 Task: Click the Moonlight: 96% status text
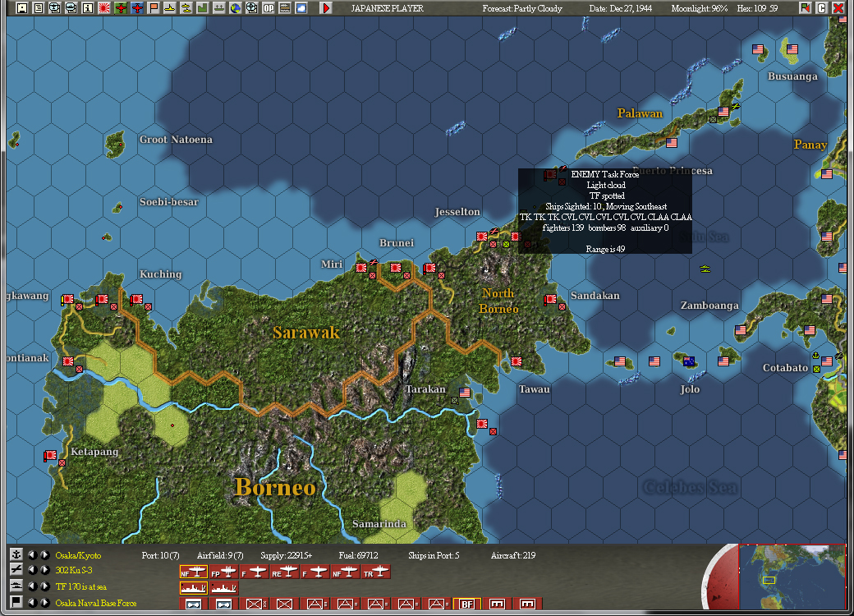point(700,8)
